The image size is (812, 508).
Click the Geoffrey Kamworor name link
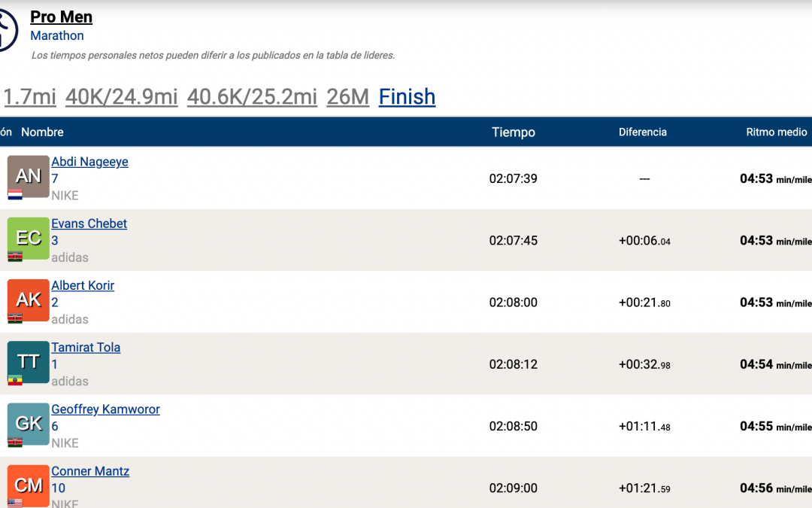coord(105,409)
